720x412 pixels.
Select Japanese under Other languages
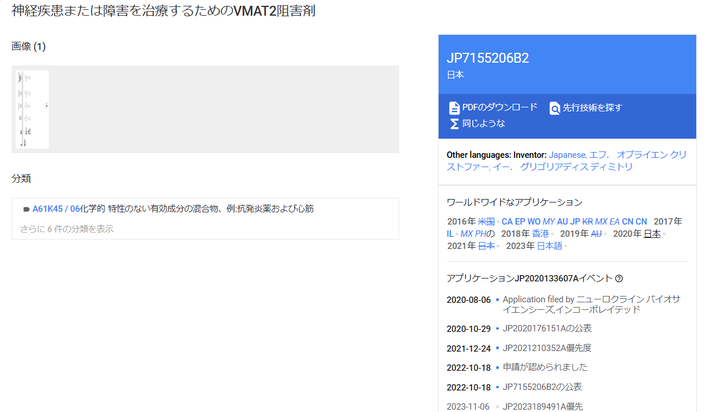coord(567,155)
